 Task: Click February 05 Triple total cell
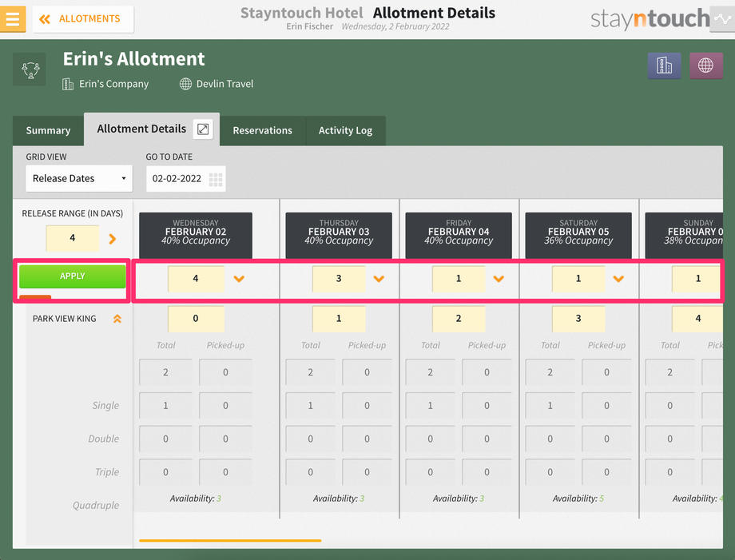pos(550,472)
